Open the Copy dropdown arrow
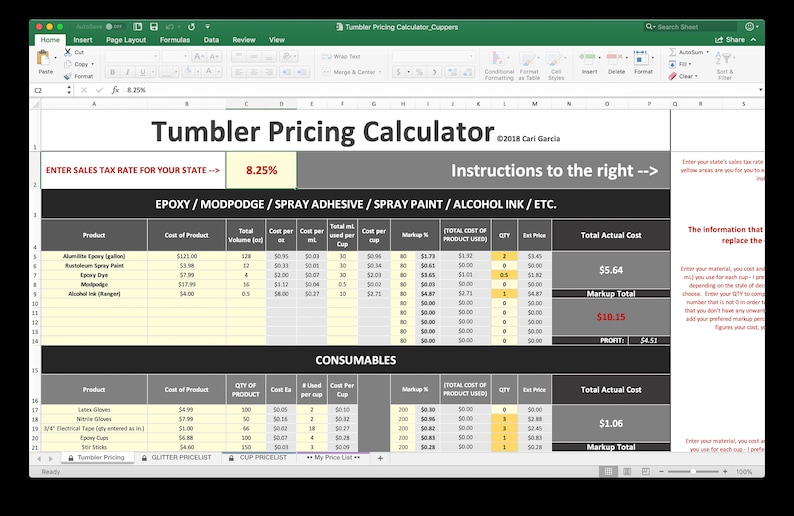This screenshot has width=794, height=516. pos(92,64)
